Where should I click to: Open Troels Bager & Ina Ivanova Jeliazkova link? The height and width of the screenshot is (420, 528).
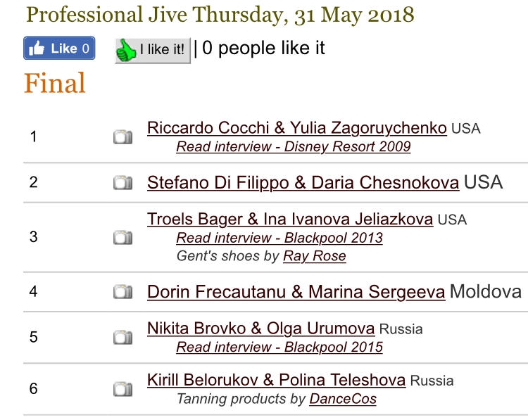[290, 219]
